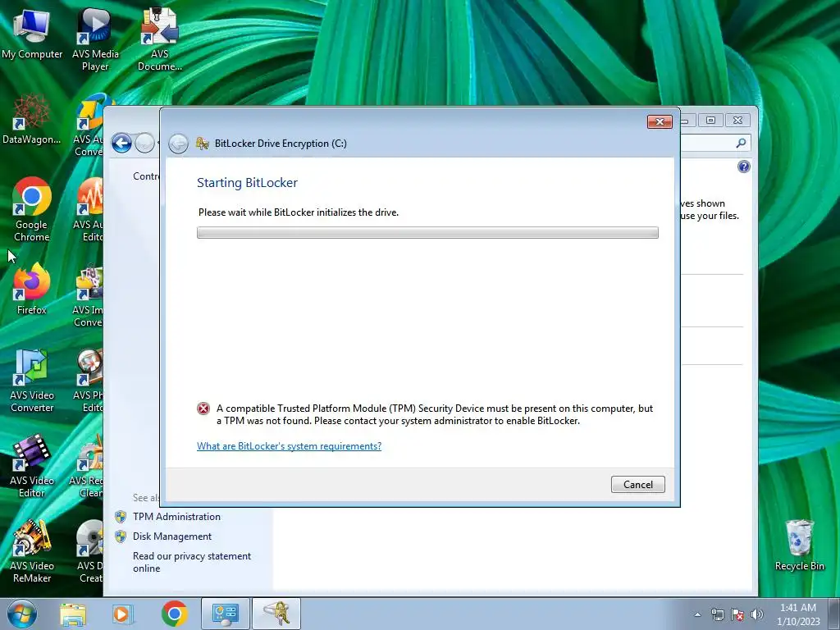Open TPM Administration link

[176, 517]
